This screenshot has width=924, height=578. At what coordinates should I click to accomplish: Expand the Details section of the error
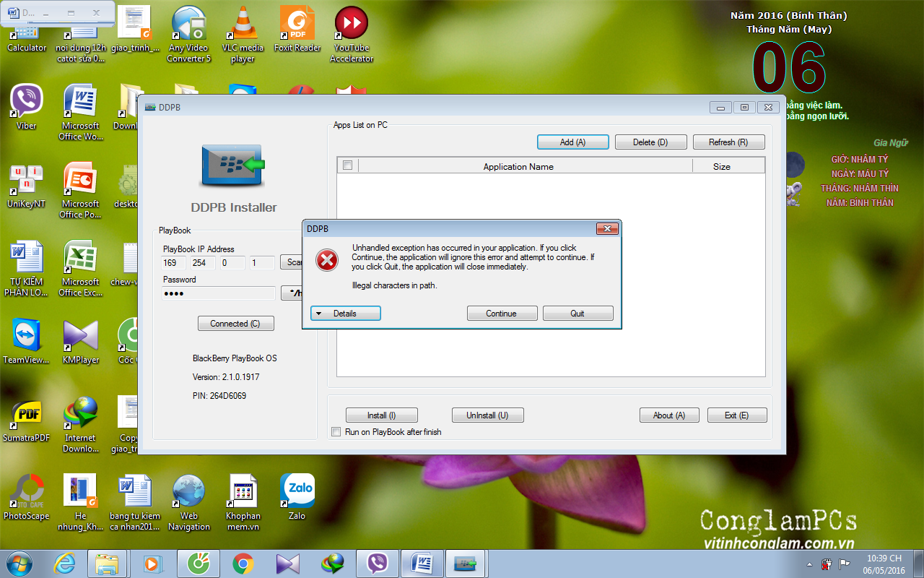pyautogui.click(x=345, y=314)
